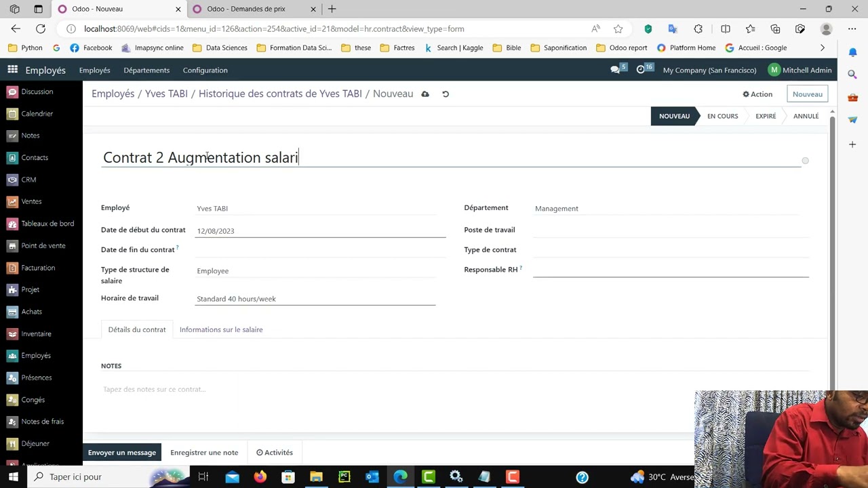Set contract status to Annulé
This screenshot has width=868, height=488.
(x=806, y=116)
